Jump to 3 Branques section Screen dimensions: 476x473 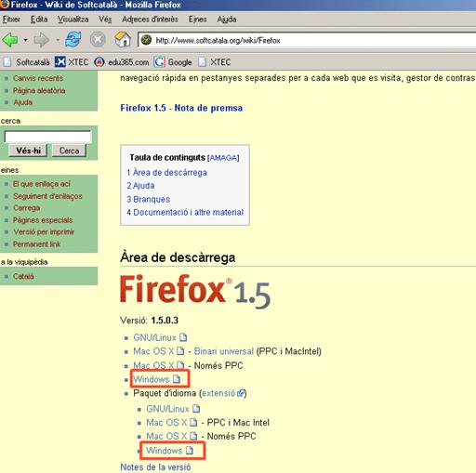point(148,199)
